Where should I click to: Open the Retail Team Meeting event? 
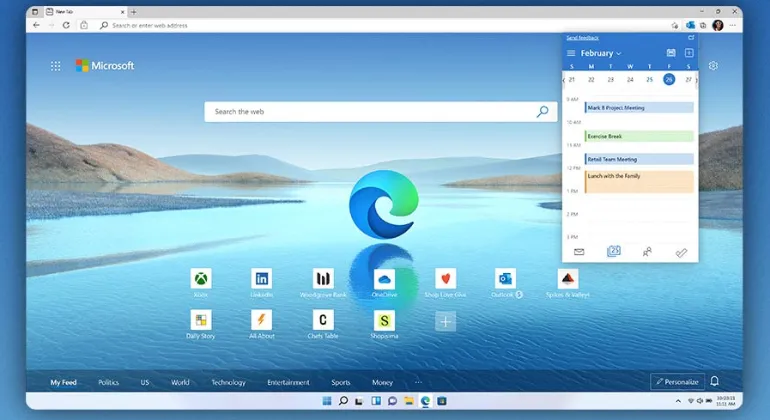[639, 159]
